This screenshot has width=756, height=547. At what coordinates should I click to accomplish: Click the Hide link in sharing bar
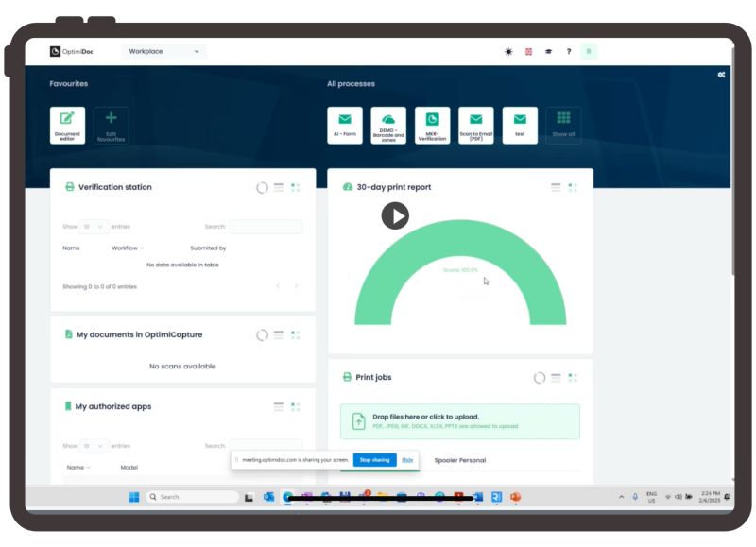tap(407, 460)
